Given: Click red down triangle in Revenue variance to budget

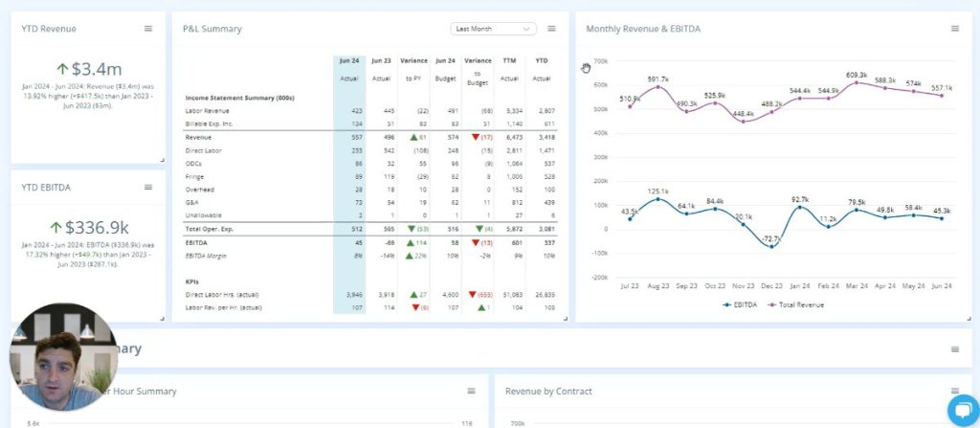Looking at the screenshot, I should (475, 137).
